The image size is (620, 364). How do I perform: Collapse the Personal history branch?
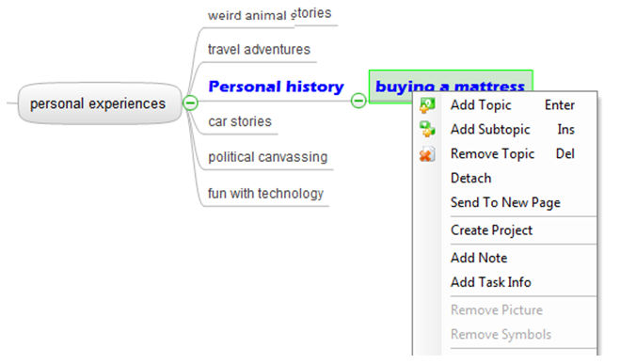click(x=358, y=101)
